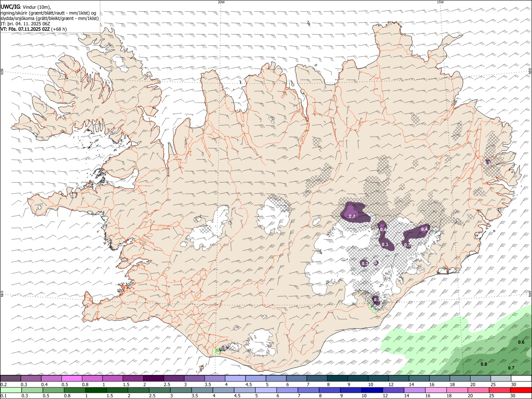Click the '20W' longitude label
Screen dimensions: 532x399
pos(221,2)
